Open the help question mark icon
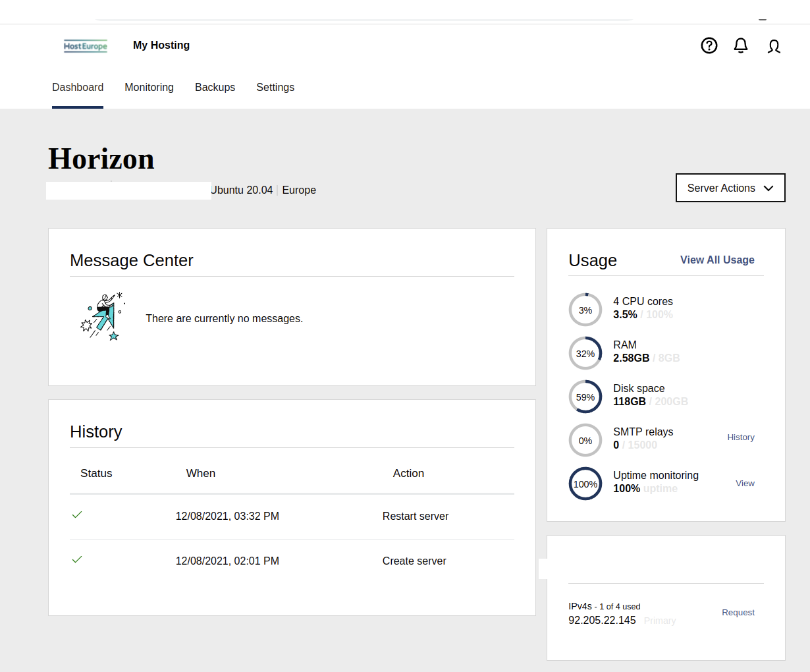810x672 pixels. point(709,45)
